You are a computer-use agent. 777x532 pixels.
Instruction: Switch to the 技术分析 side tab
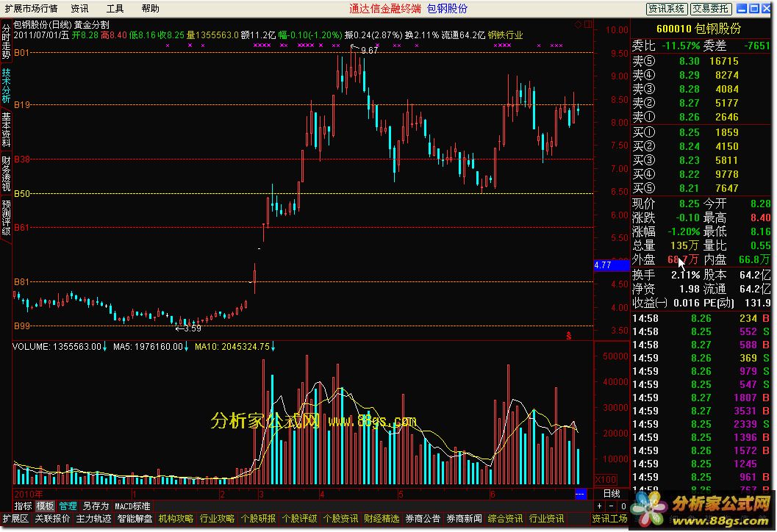(6, 85)
